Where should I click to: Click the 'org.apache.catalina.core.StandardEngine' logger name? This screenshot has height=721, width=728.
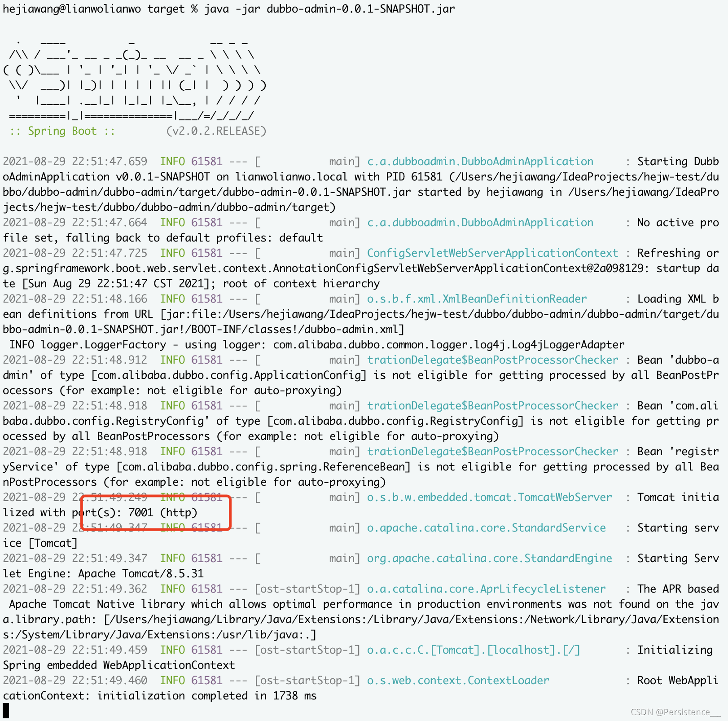(490, 558)
